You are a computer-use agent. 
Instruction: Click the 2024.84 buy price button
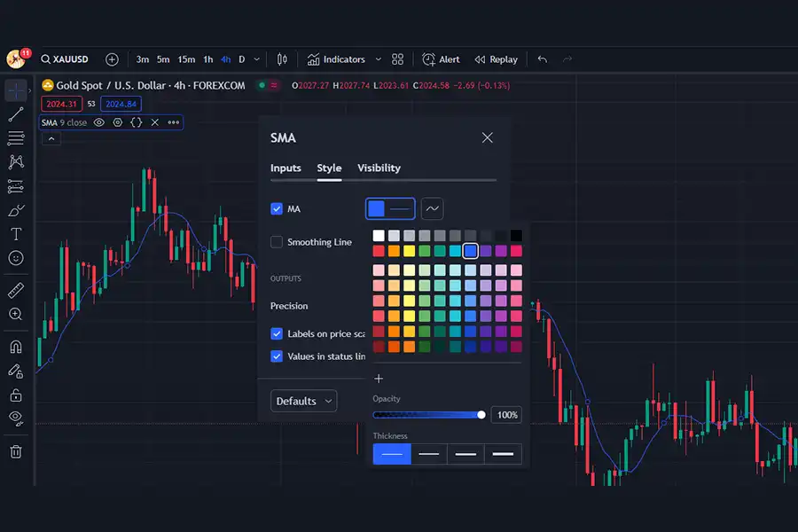121,104
